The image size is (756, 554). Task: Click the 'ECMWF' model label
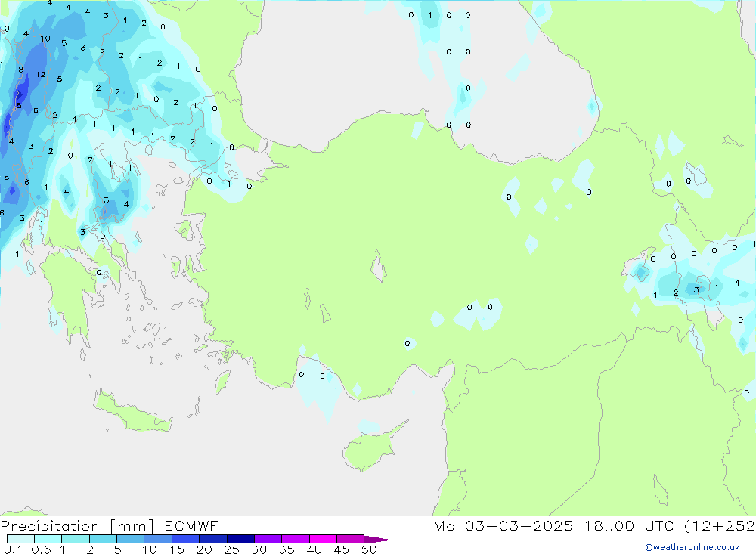pos(191,526)
